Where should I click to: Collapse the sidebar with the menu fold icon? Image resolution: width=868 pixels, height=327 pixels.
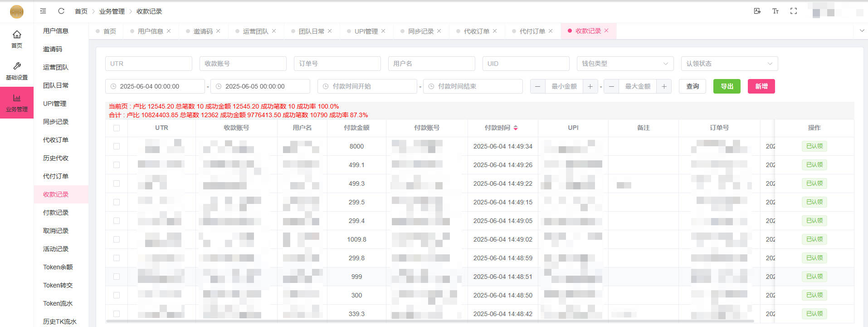(x=43, y=11)
